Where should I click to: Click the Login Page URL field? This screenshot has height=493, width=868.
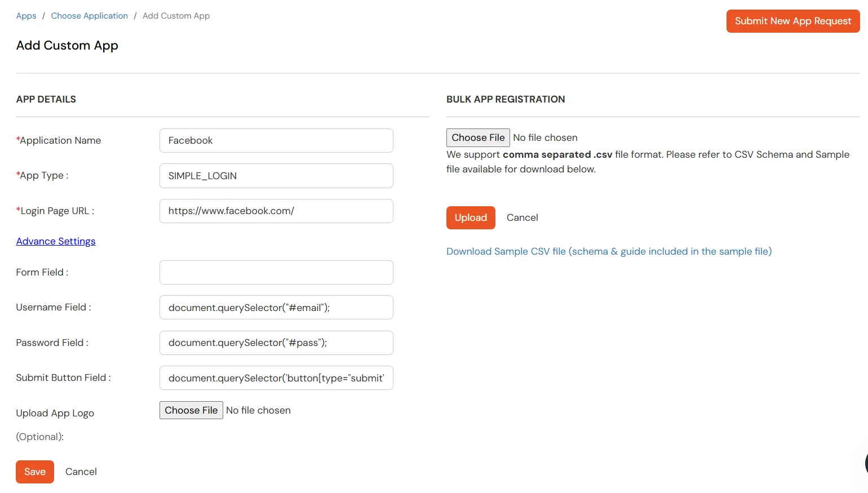[276, 211]
